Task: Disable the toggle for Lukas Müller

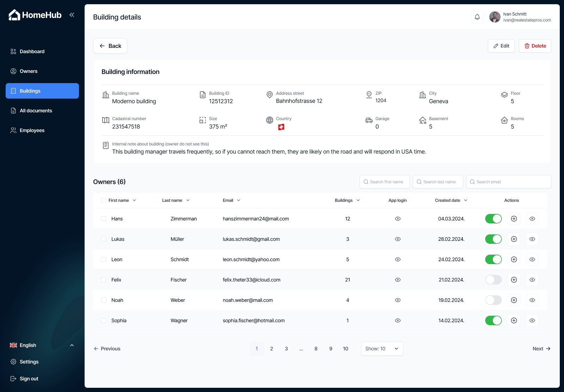Action: (x=493, y=239)
